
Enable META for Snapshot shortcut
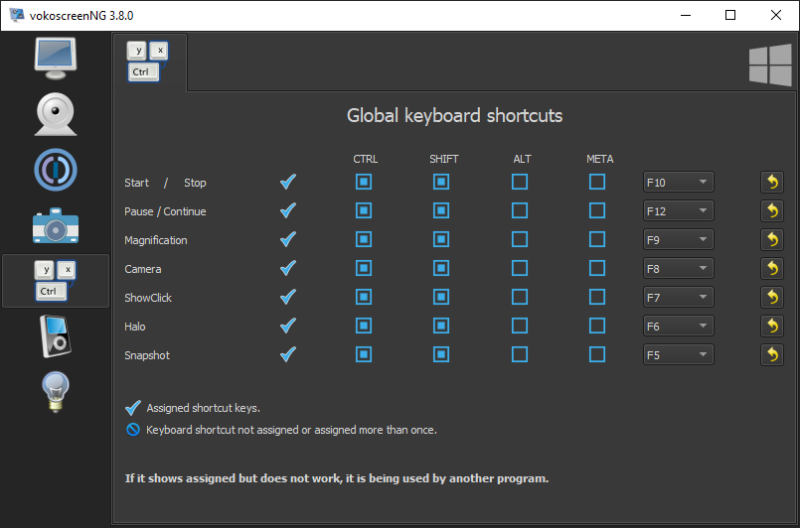pyautogui.click(x=597, y=354)
